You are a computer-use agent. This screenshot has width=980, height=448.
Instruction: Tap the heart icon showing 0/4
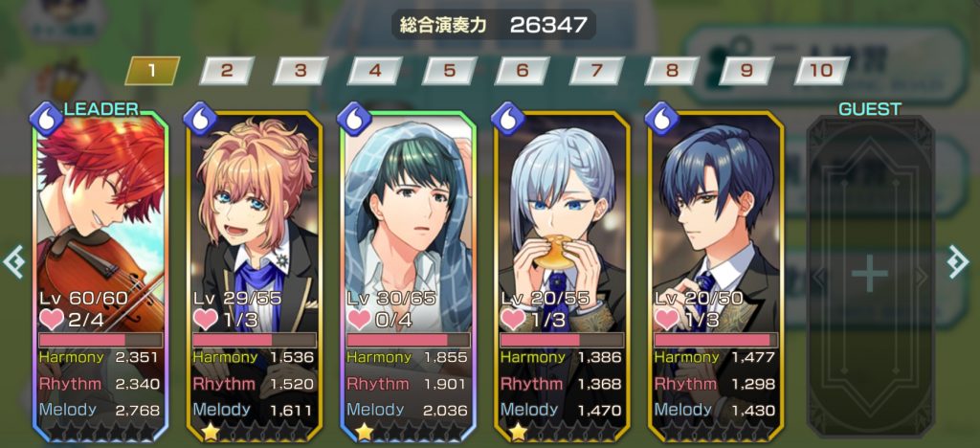tap(359, 320)
